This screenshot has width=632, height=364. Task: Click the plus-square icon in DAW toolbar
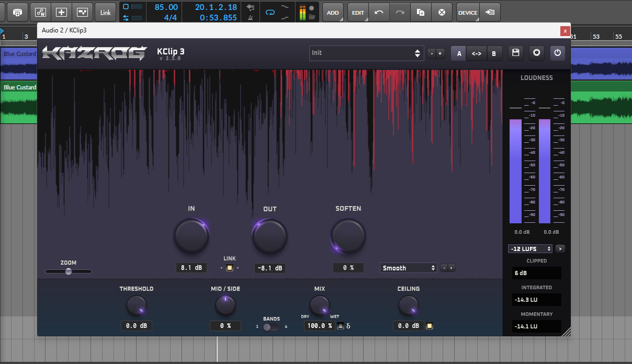point(62,12)
